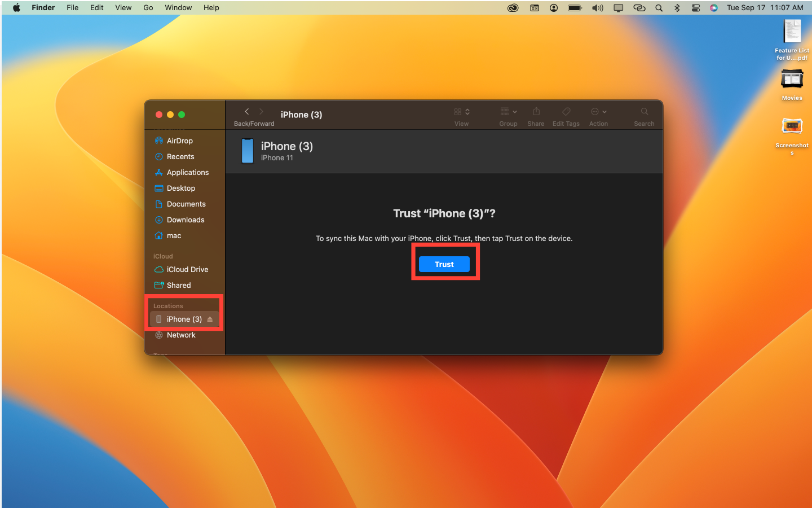Open the Help menu
This screenshot has height=508, width=812.
click(211, 7)
